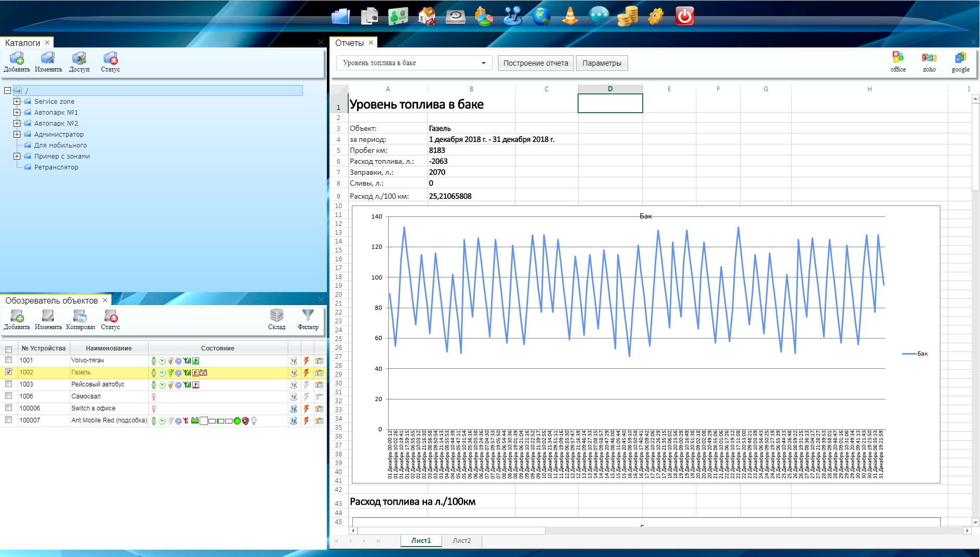
Task: Switch to the Лист2 sheet tab
Action: pyautogui.click(x=461, y=541)
